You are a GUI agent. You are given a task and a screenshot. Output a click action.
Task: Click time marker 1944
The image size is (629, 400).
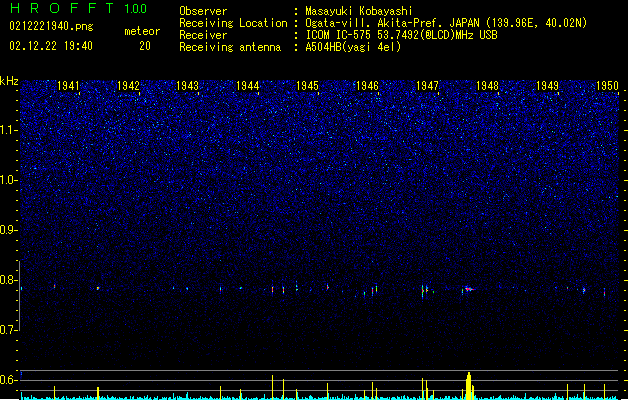pos(248,85)
